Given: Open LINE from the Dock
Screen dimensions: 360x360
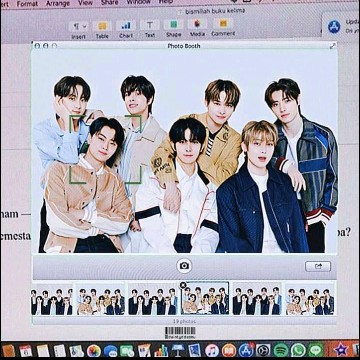Looking at the screenshot, I should [315, 350].
